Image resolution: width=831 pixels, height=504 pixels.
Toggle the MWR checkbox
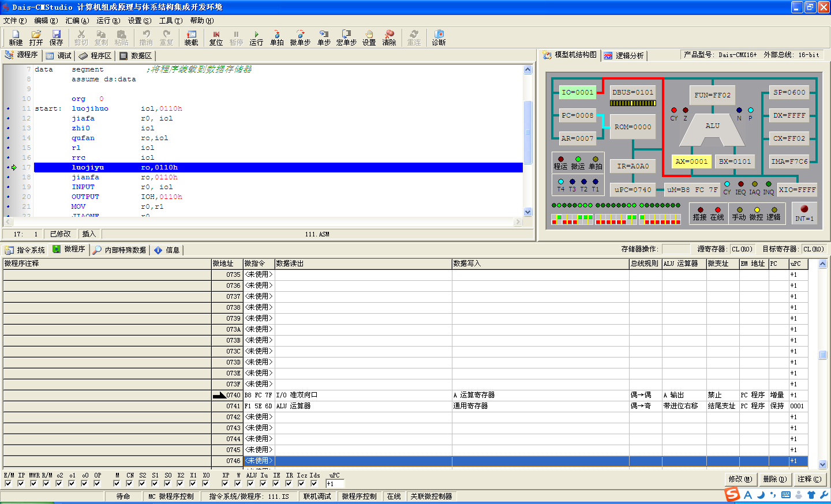click(x=33, y=484)
